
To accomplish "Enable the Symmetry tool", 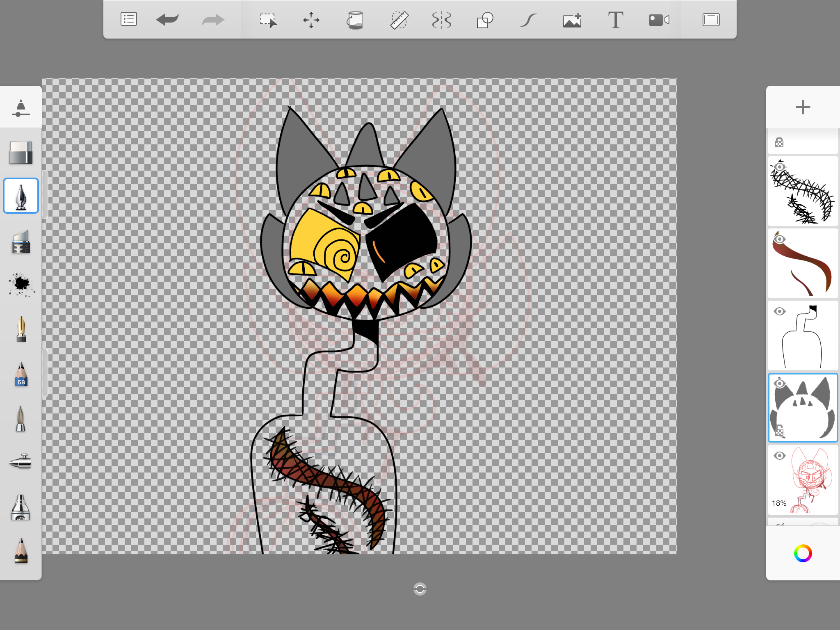I will pyautogui.click(x=442, y=20).
